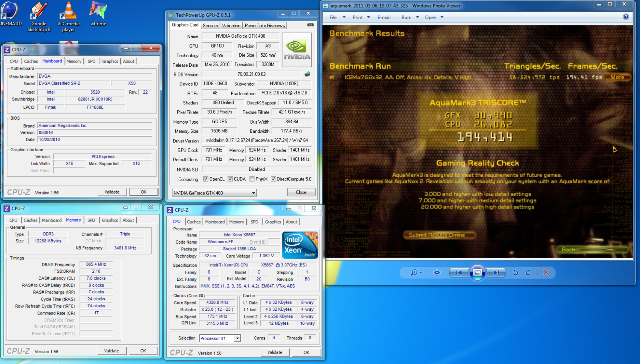This screenshot has height=364, width=640.
Task: Click the Intel Xeon X5667 name text
Action: [x=239, y=235]
